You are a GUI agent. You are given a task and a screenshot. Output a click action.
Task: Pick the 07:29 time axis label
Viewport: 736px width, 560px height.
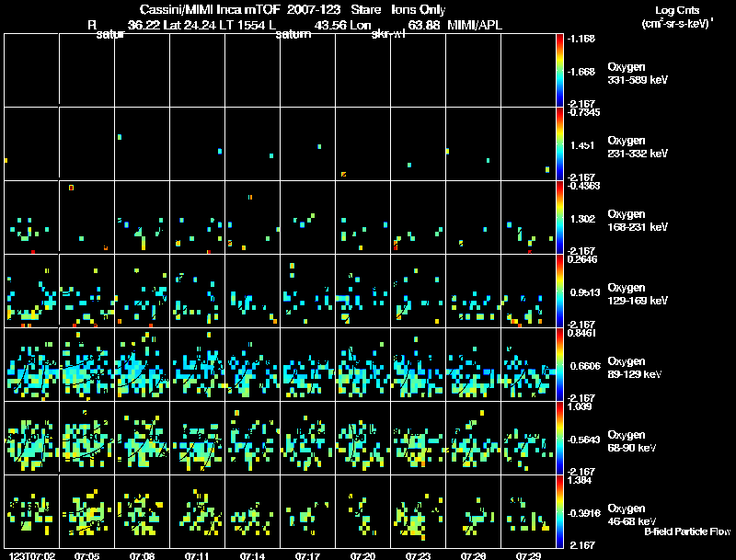click(x=528, y=555)
